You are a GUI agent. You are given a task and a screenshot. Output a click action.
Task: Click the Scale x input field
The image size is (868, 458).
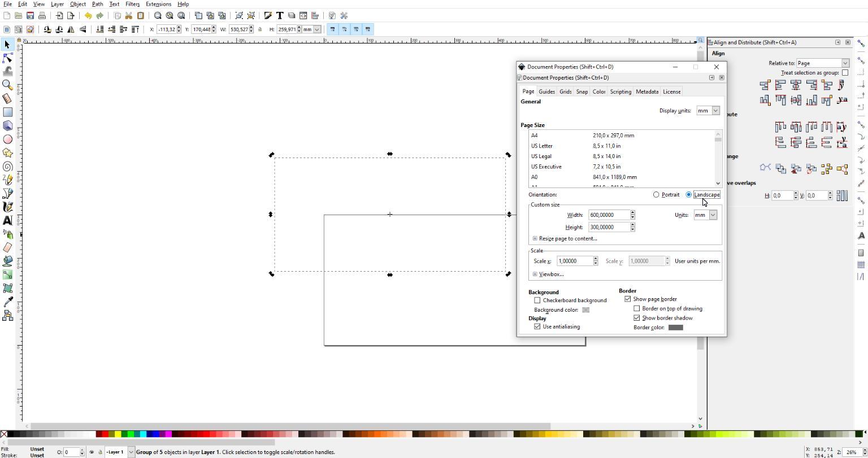coord(574,261)
